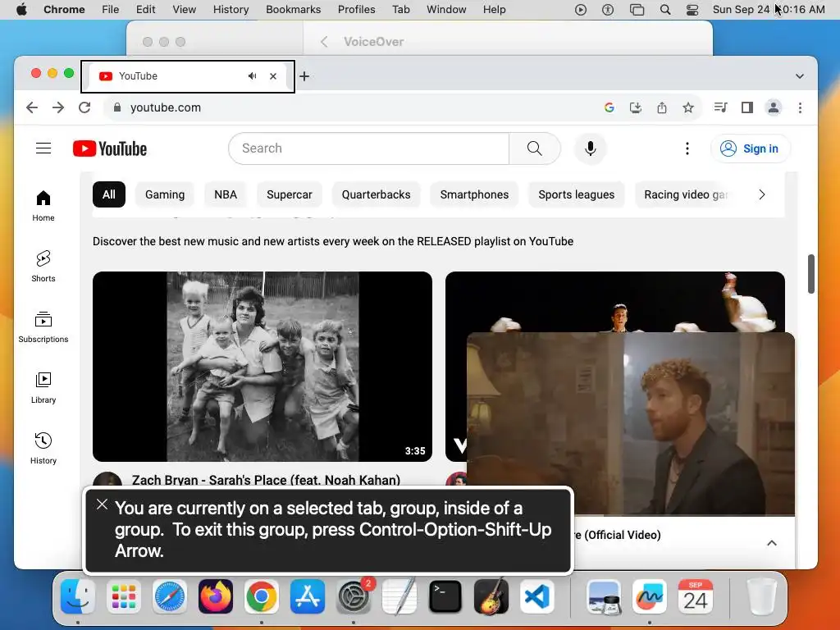Open Library in sidebar
This screenshot has width=840, height=630.
click(43, 387)
